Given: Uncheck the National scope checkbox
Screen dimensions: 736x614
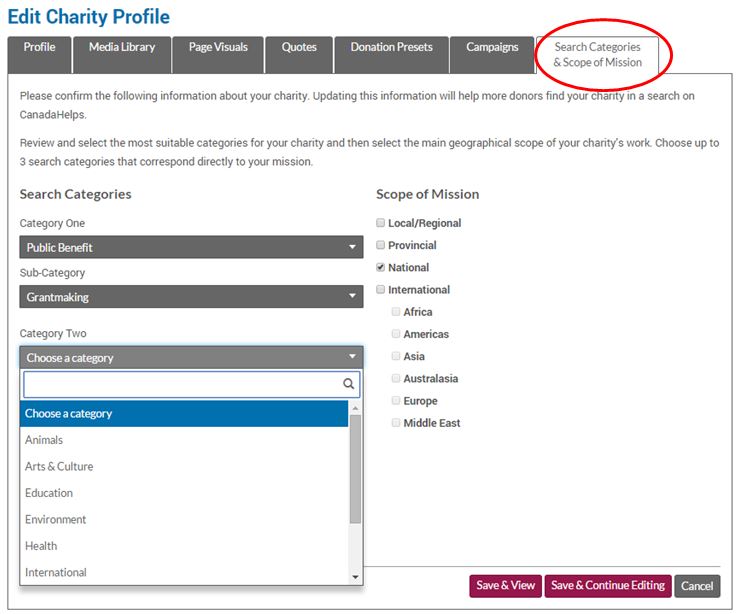Looking at the screenshot, I should point(381,267).
